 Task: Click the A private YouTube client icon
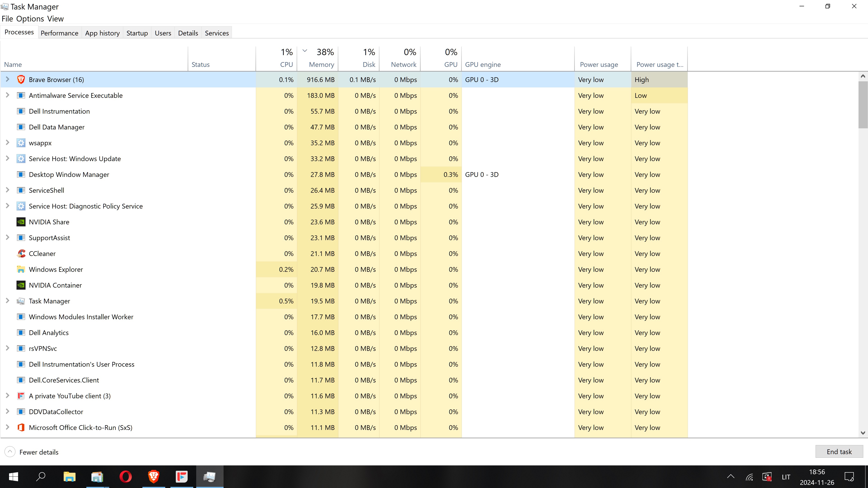21,396
